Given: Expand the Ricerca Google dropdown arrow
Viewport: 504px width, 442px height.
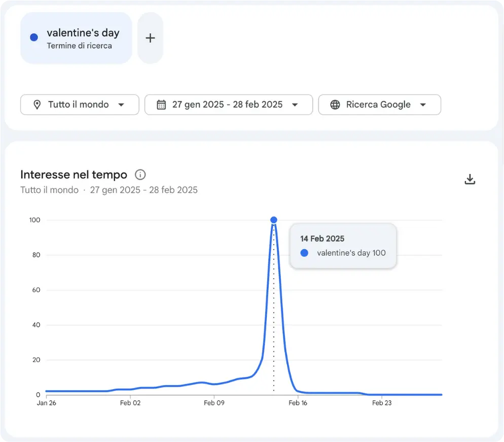Looking at the screenshot, I should coord(423,105).
